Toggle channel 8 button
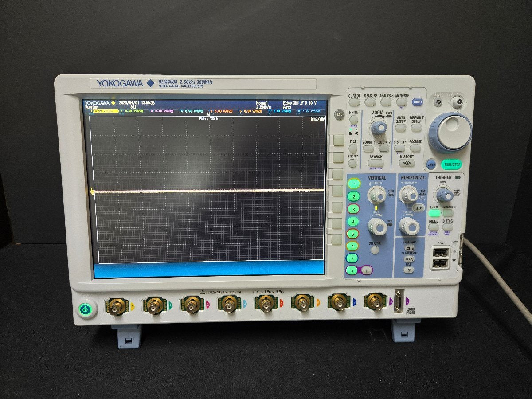This screenshot has height=399, width=532. click(352, 270)
